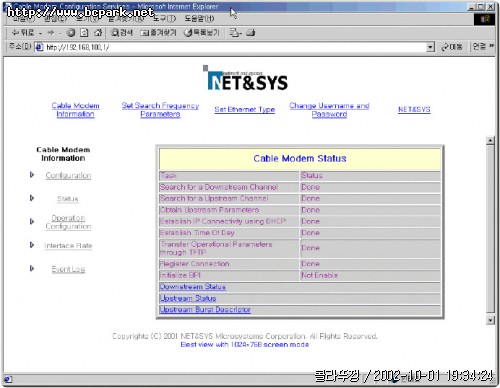Image resolution: width=500 pixels, height=388 pixels.
Task: Click the page scrollbar up arrow
Action: [x=490, y=140]
